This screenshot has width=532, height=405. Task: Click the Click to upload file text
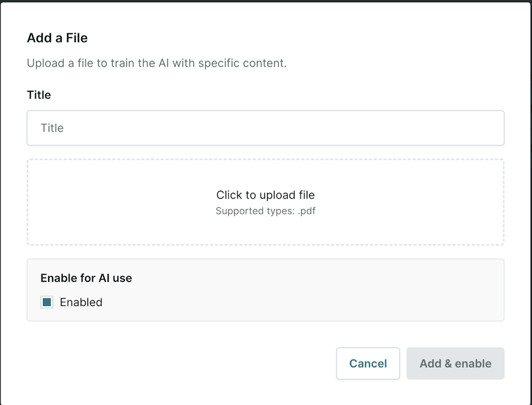pos(265,195)
